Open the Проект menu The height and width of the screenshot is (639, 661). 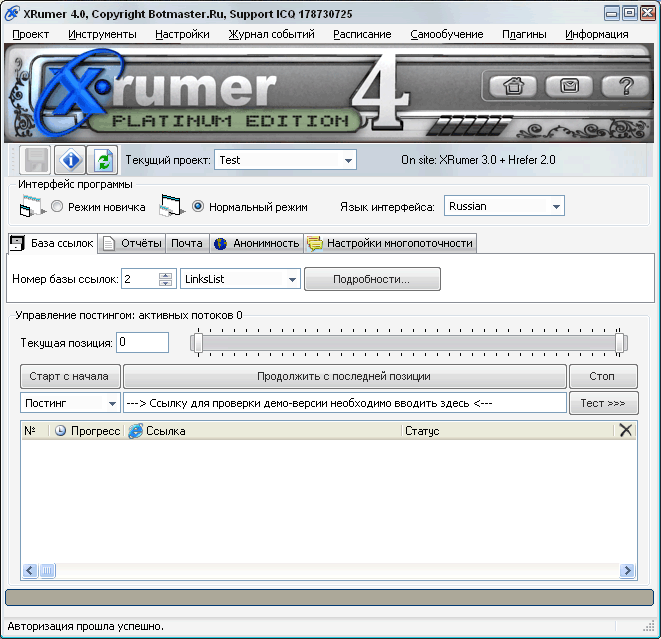pyautogui.click(x=30, y=35)
